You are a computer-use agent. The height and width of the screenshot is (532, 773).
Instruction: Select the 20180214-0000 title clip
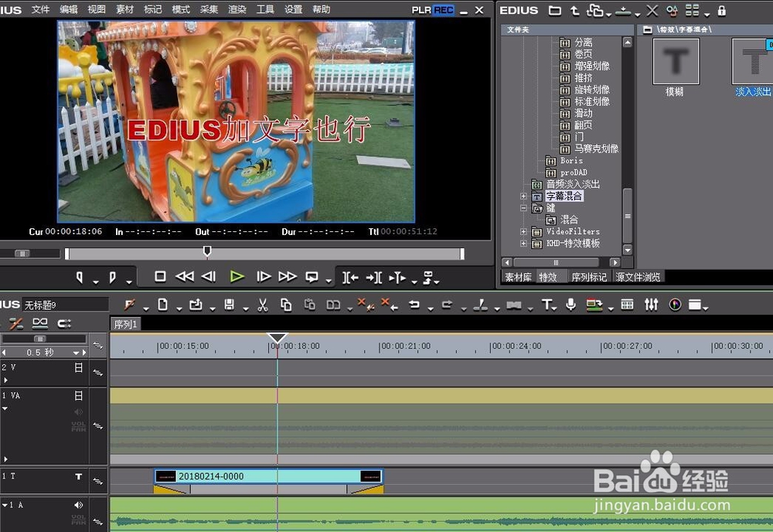pos(269,476)
